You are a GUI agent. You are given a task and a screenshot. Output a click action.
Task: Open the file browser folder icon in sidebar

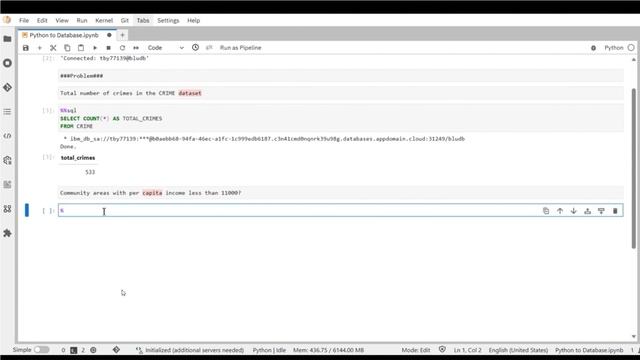[7, 39]
